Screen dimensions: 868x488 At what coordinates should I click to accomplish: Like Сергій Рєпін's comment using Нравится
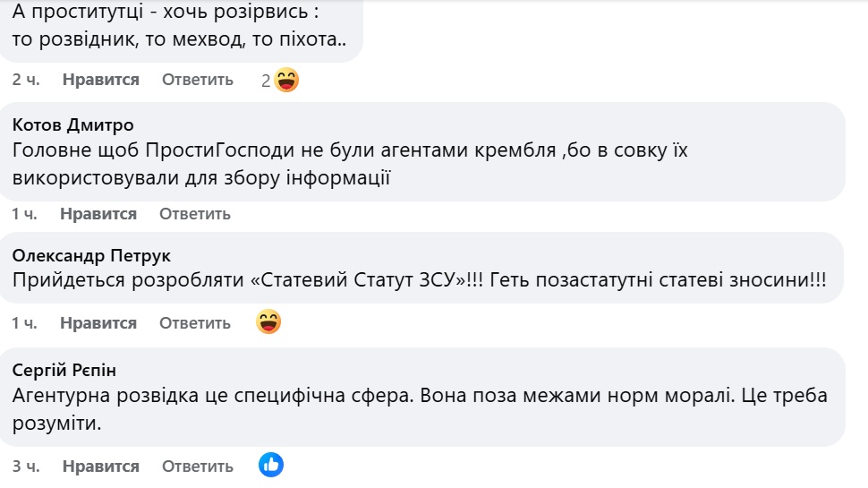pyautogui.click(x=101, y=467)
